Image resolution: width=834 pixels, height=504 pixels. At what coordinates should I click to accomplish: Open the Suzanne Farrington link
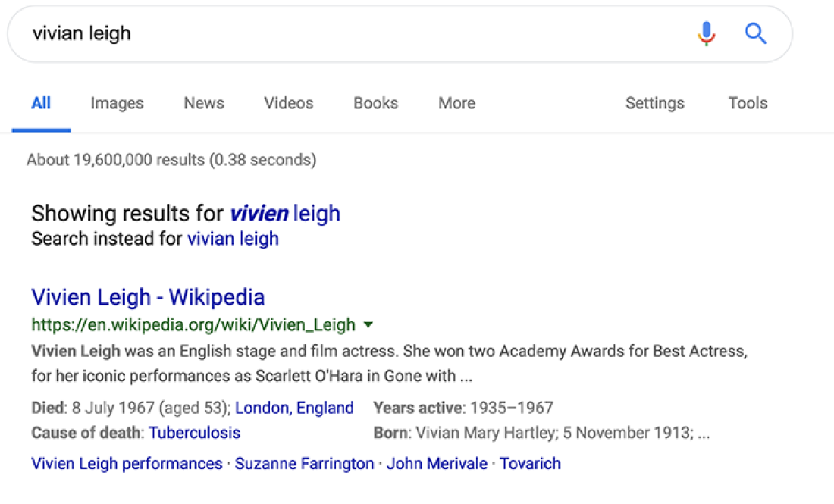pyautogui.click(x=304, y=463)
